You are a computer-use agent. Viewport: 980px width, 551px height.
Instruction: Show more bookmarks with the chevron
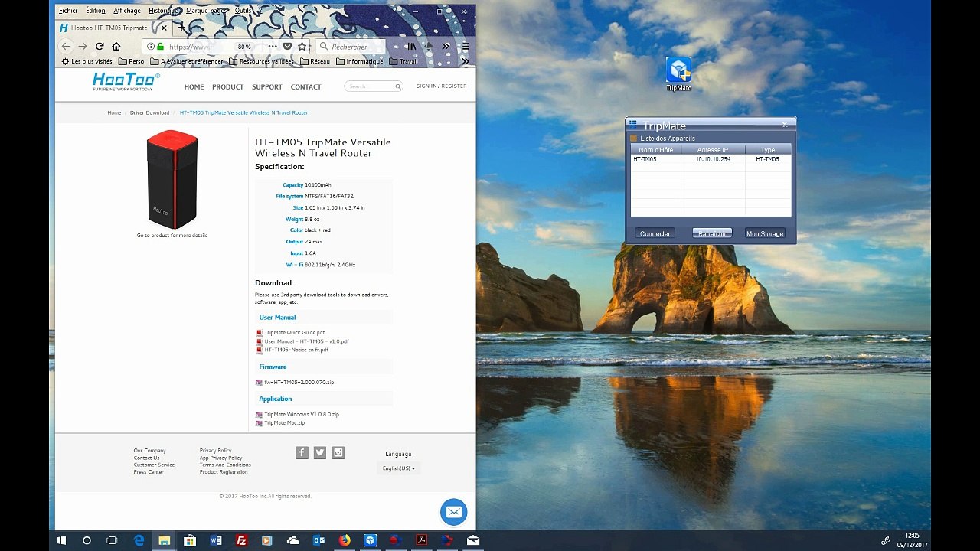pos(465,61)
